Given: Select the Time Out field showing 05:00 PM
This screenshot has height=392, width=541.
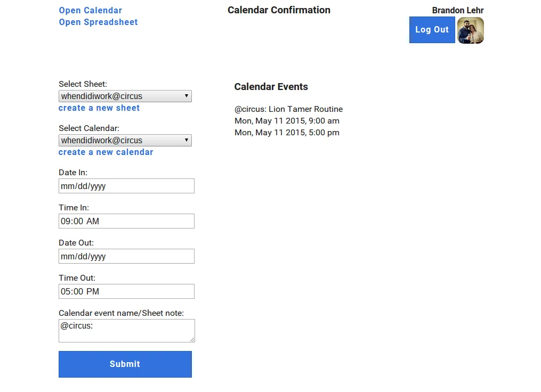Looking at the screenshot, I should click(126, 291).
